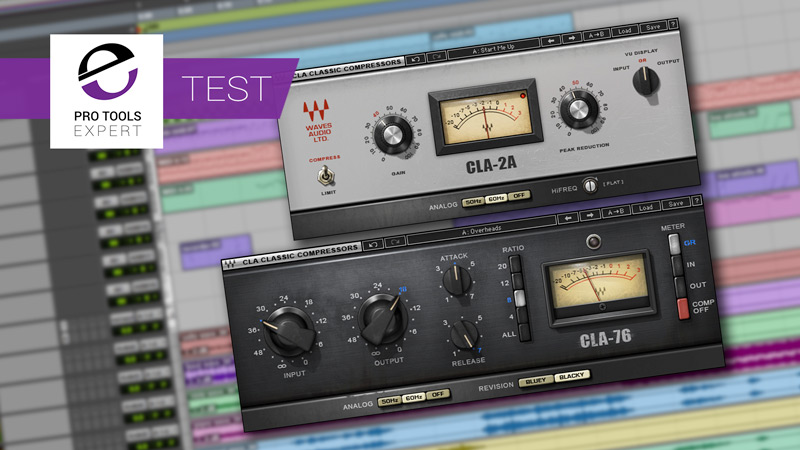Image resolution: width=800 pixels, height=450 pixels.
Task: Click the CLA-2A VU meter
Action: [486, 117]
